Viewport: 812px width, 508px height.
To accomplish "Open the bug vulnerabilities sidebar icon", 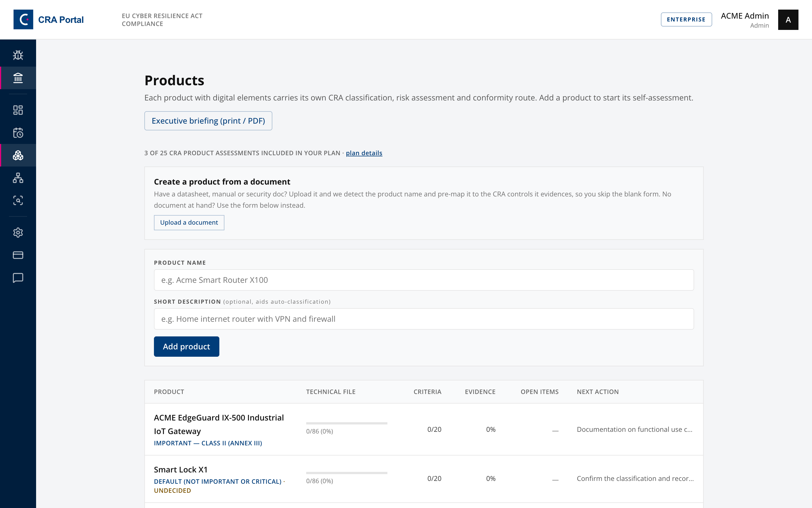I will pyautogui.click(x=18, y=55).
